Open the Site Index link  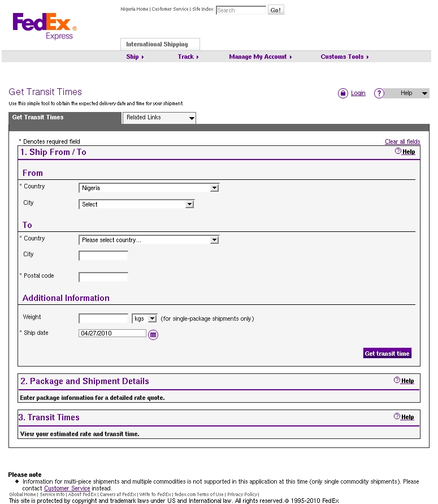point(203,9)
